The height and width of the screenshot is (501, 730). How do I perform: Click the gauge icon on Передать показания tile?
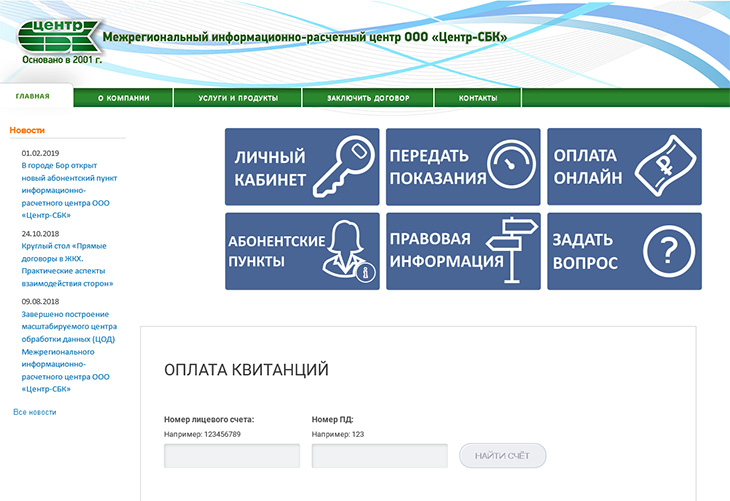click(x=511, y=164)
